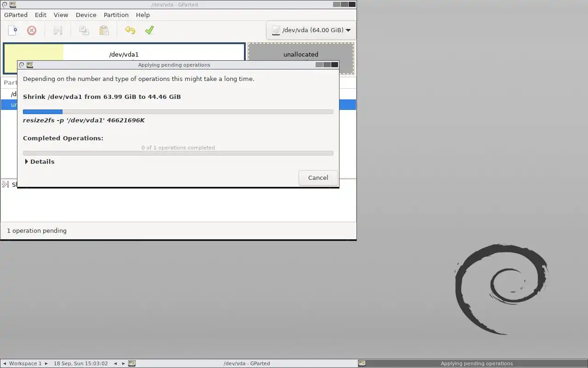
Task: Open the GParted menu
Action: click(x=16, y=15)
